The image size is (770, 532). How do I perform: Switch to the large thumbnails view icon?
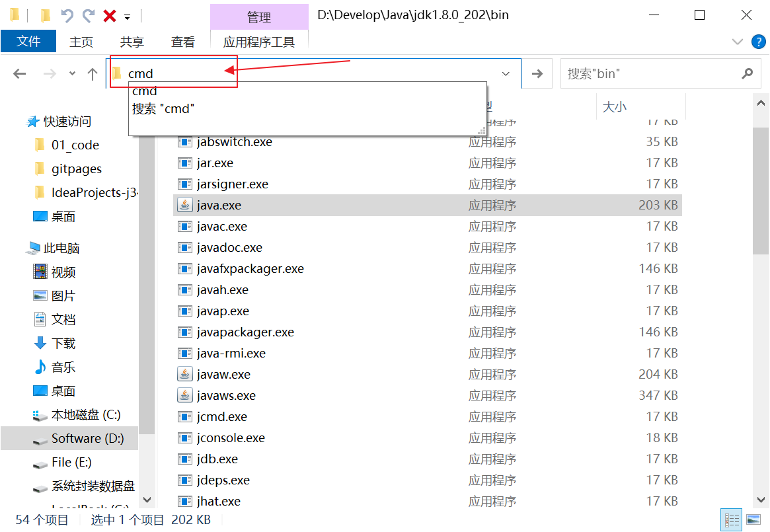(x=753, y=520)
